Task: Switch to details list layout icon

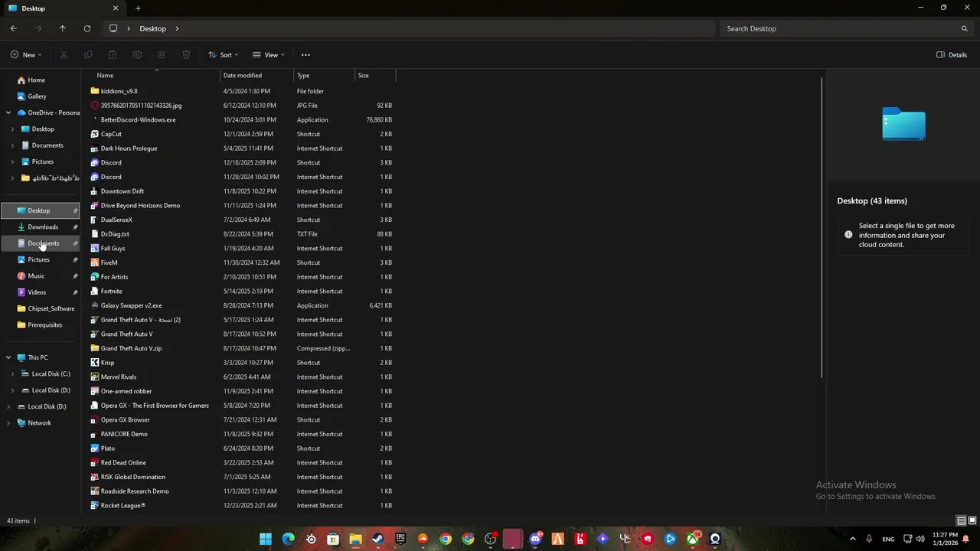Action: 962,521
